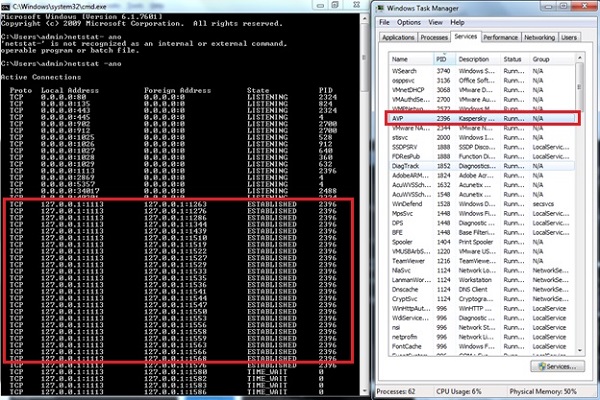Click the Windows Task Manager title bar icon
The height and width of the screenshot is (400, 600).
[380, 8]
